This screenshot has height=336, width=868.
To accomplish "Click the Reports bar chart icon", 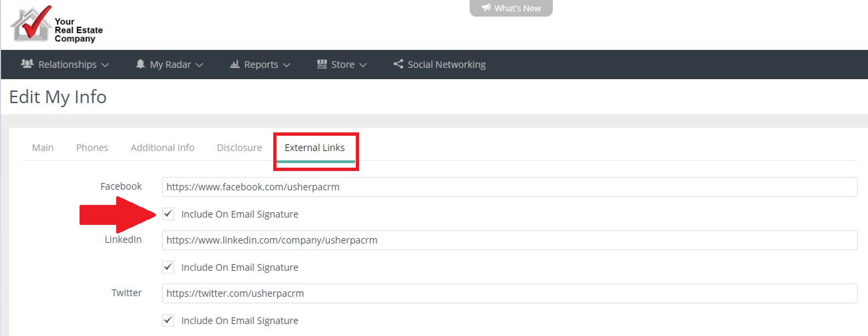I will pos(235,64).
